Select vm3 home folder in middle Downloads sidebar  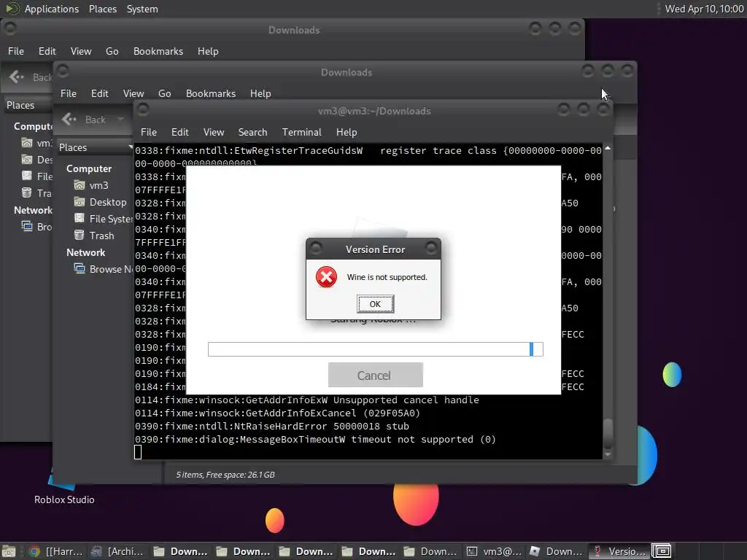tap(98, 185)
